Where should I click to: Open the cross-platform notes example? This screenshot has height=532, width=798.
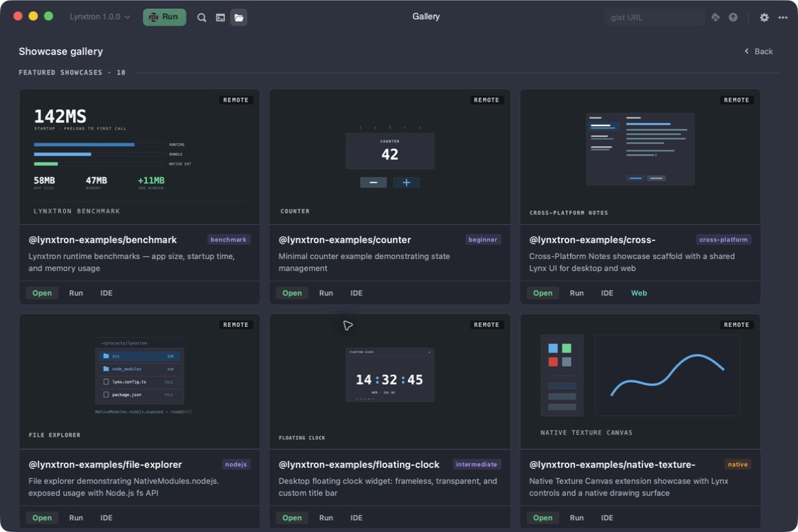pyautogui.click(x=542, y=293)
